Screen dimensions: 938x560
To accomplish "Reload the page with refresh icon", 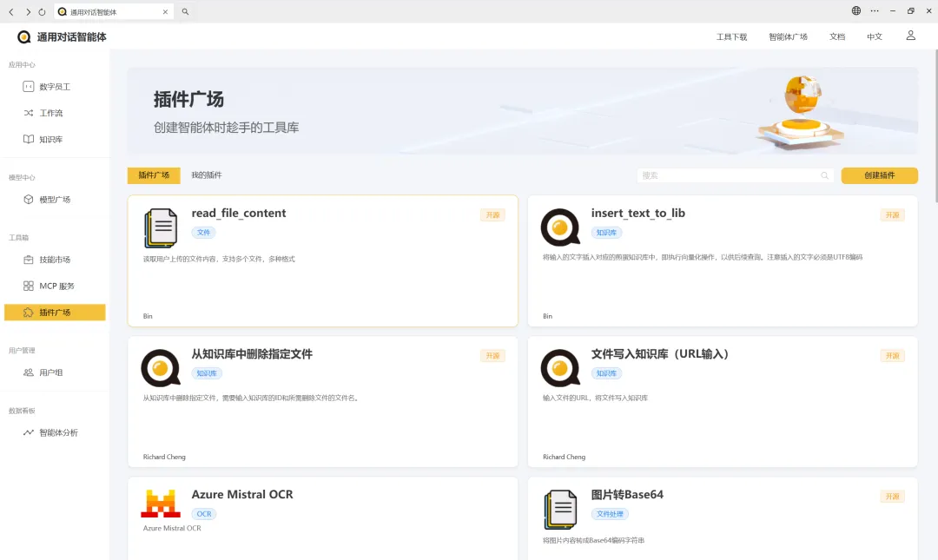I will tap(42, 11).
